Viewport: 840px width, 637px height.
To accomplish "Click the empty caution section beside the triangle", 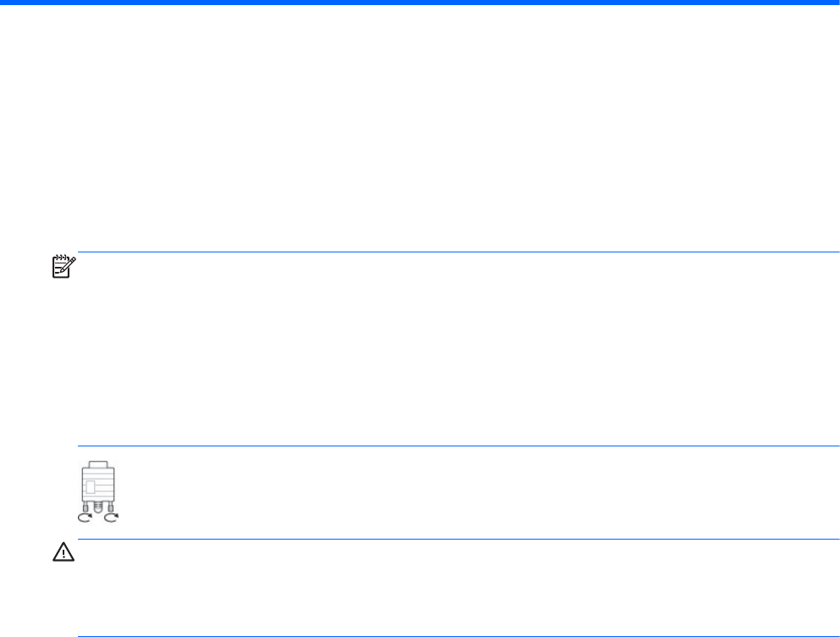I will (459, 588).
